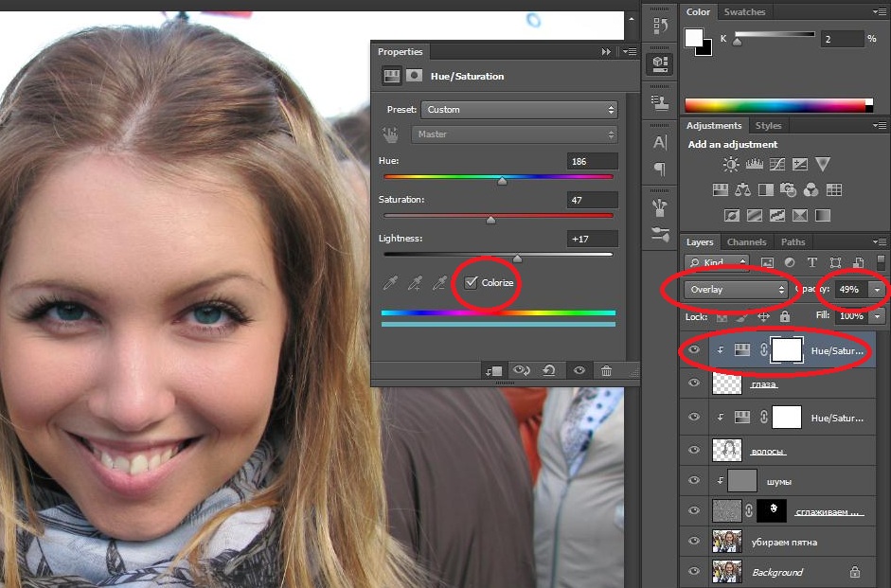Add Hue/Saturation from the Adjustments panel
The height and width of the screenshot is (588, 891).
coord(720,189)
